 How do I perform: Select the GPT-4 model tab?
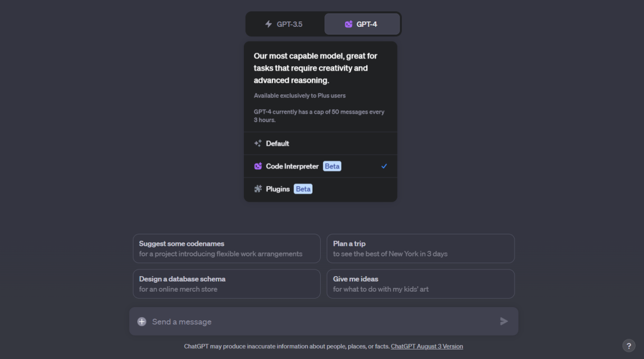362,24
